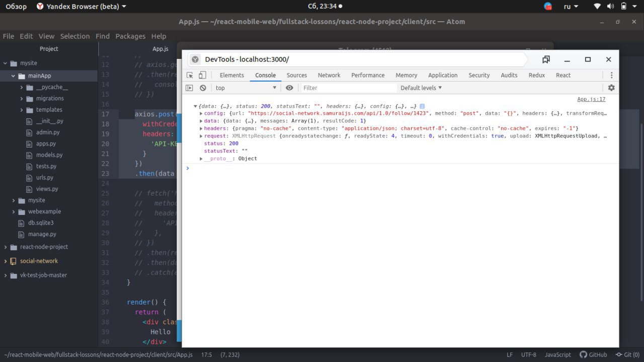Expand the config object in console
Image resolution: width=644 pixels, height=362 pixels.
point(201,113)
